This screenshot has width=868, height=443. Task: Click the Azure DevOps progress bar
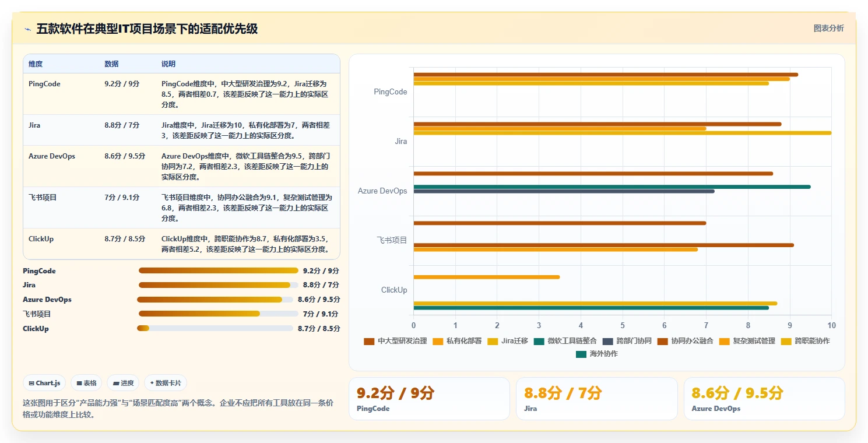pos(215,300)
